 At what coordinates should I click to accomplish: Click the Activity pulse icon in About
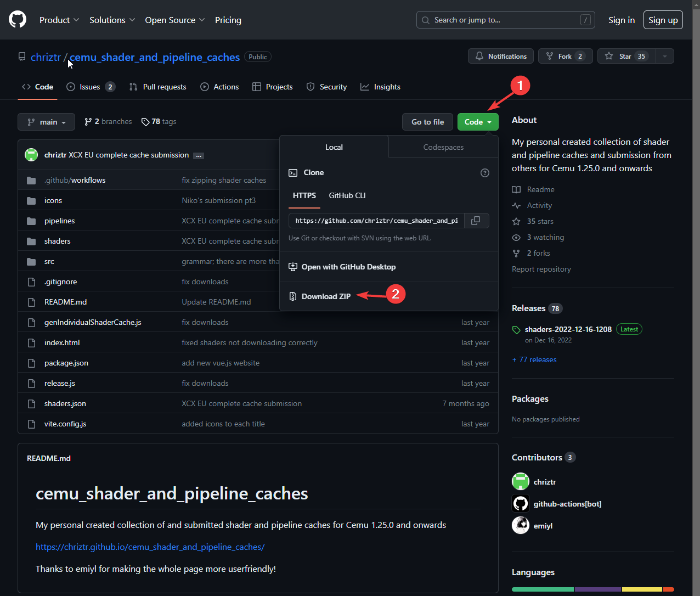(516, 205)
